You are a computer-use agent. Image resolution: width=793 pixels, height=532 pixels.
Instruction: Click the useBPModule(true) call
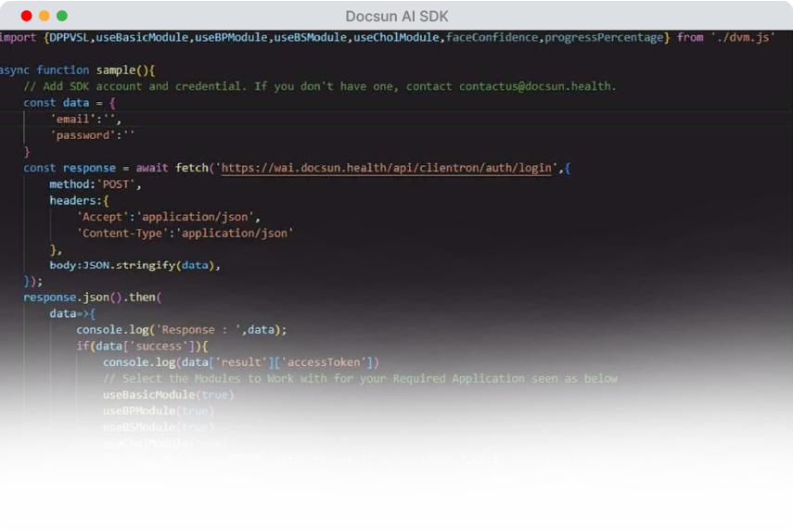pyautogui.click(x=159, y=411)
